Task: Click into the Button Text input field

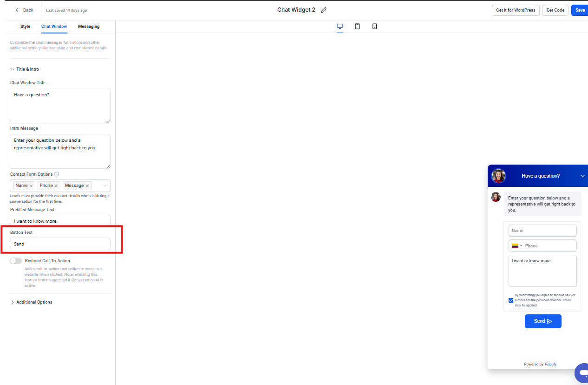Action: [x=60, y=244]
